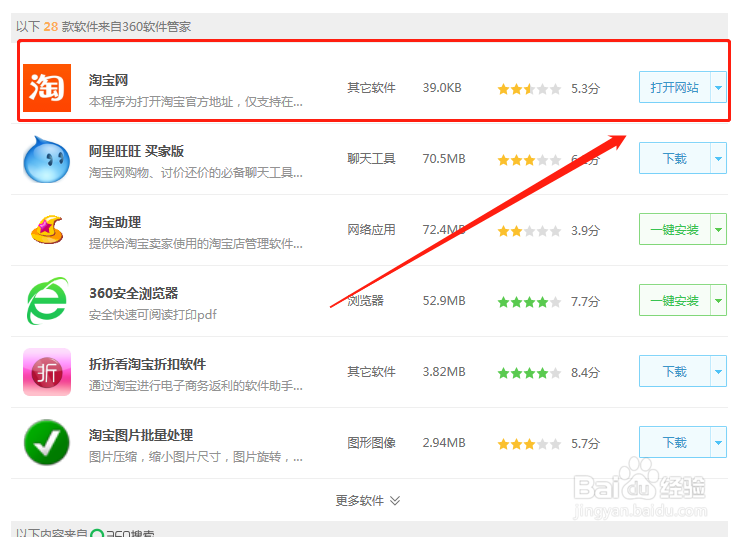Expand dropdown arrow for 淘宝助理 install

pyautogui.click(x=718, y=229)
